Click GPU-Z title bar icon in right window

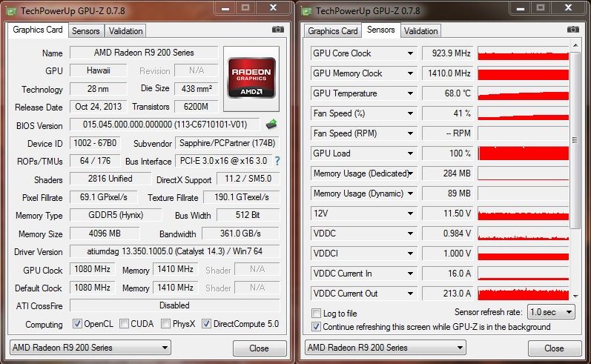pyautogui.click(x=307, y=10)
